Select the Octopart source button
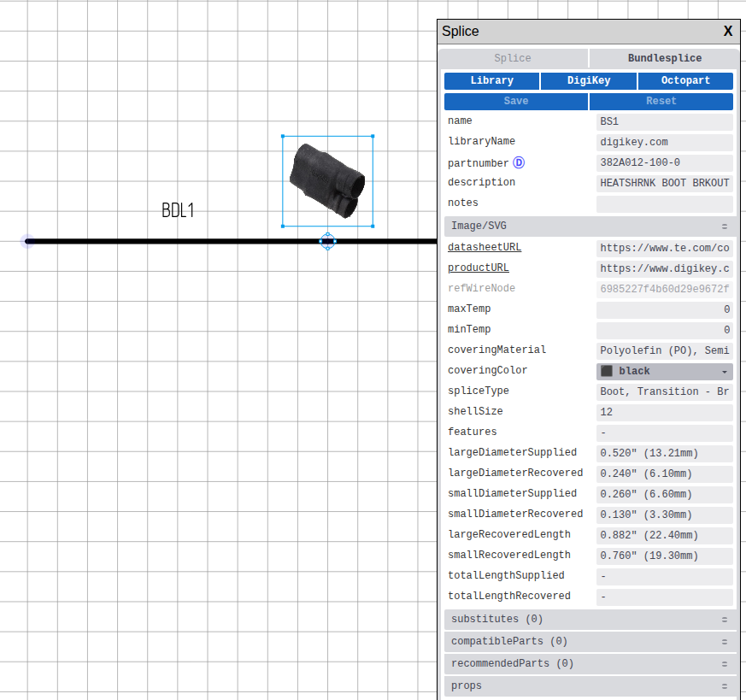Screen dimensions: 746x700 (685, 80)
